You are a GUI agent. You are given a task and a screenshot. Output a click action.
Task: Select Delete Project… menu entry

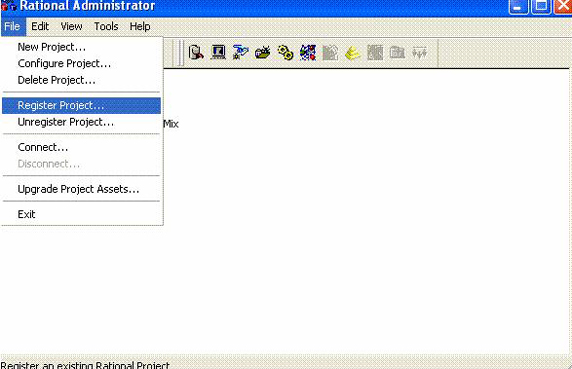coord(81,80)
